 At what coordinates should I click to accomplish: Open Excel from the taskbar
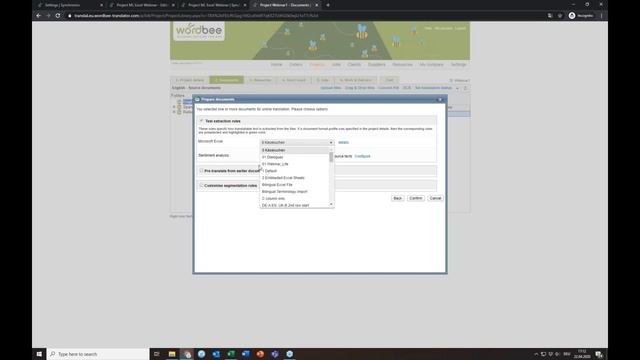[x=231, y=354]
